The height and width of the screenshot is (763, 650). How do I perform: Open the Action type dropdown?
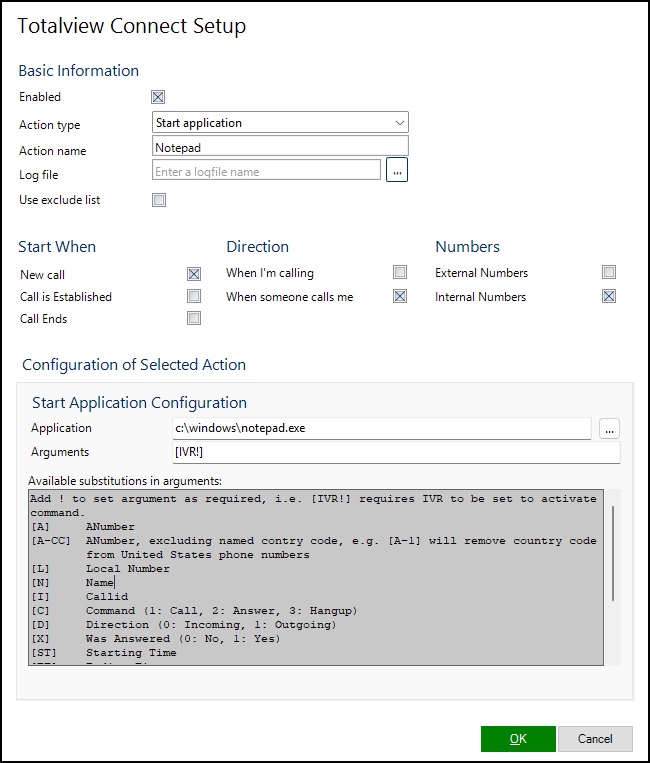click(x=280, y=122)
